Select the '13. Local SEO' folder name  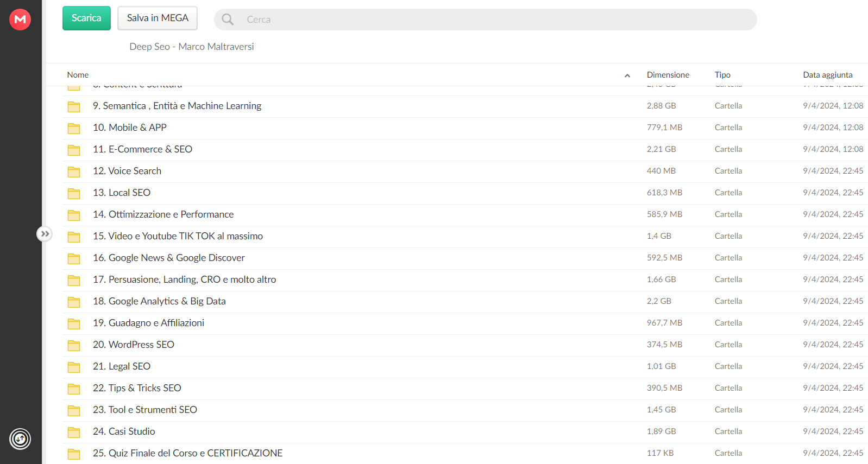pos(122,193)
